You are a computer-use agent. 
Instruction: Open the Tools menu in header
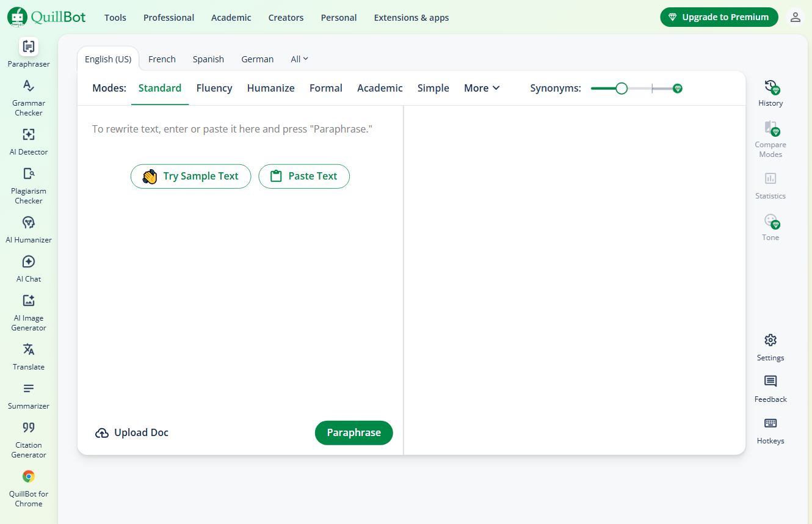115,18
